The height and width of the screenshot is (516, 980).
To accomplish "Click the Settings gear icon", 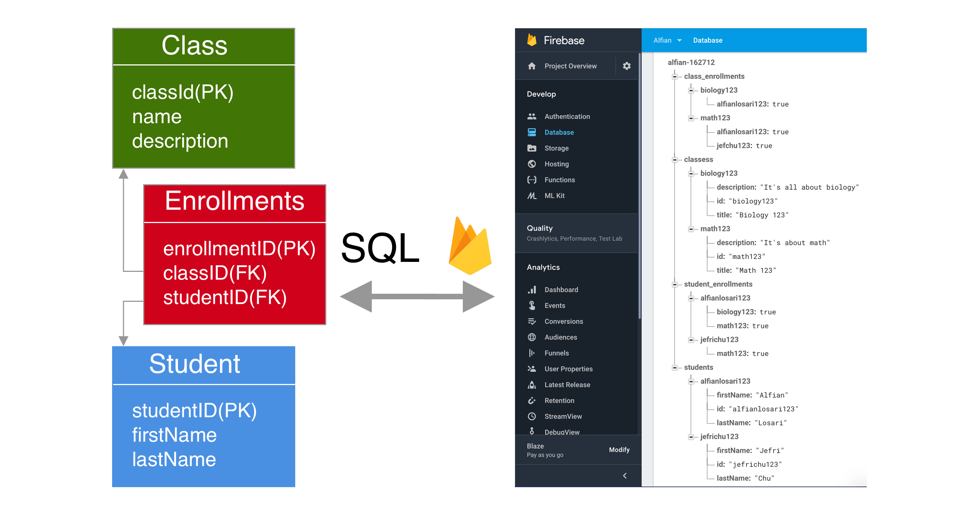I will [627, 65].
